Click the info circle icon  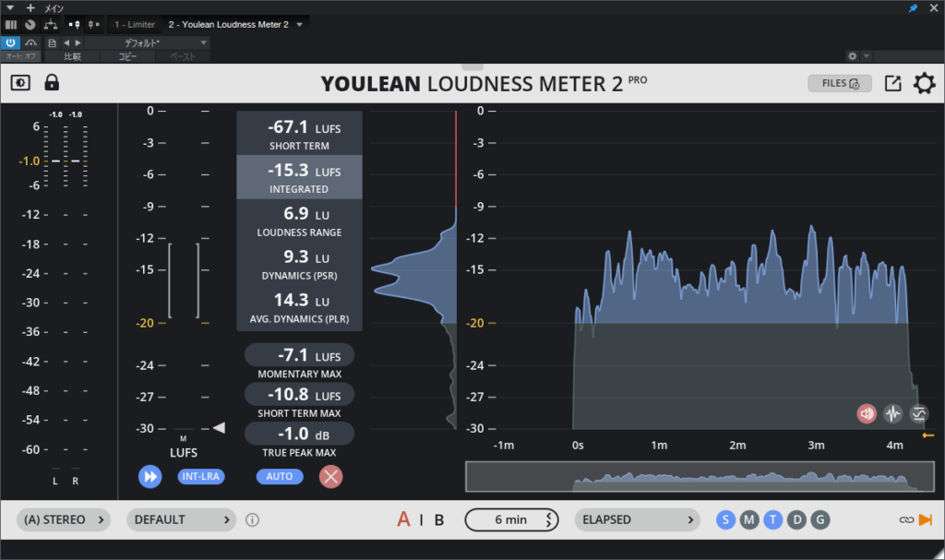[253, 519]
